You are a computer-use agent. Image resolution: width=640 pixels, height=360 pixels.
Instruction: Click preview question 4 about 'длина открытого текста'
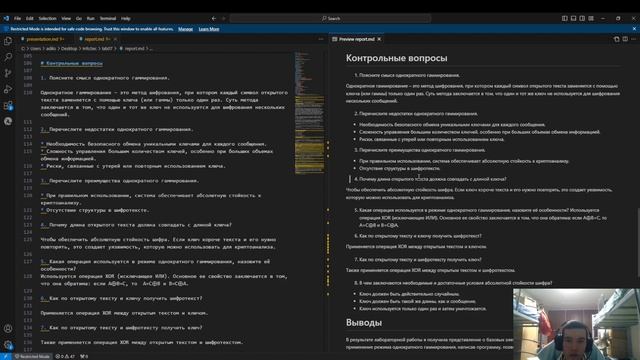tap(430, 179)
